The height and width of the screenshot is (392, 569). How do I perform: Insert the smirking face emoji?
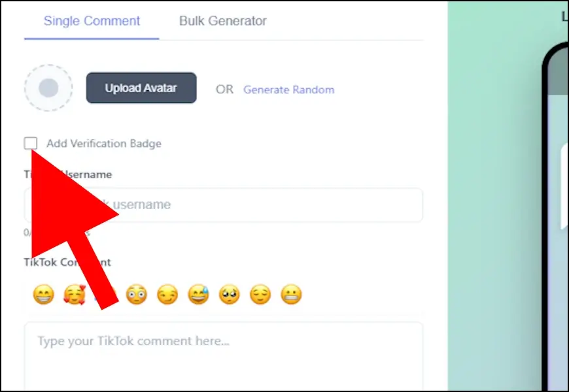[167, 295]
